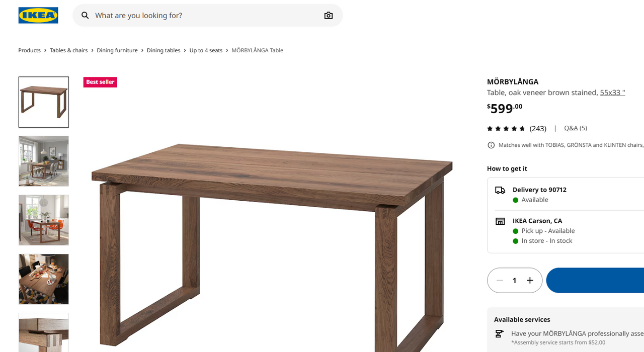Click the search magnifier icon

coord(85,16)
